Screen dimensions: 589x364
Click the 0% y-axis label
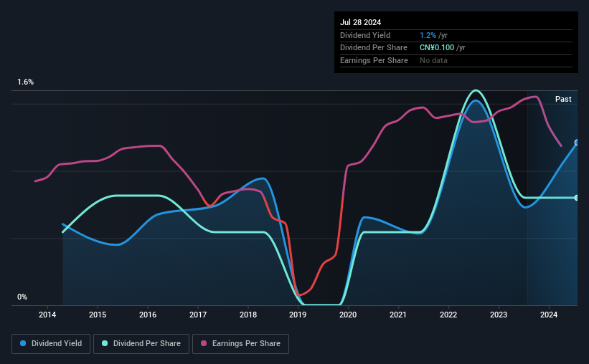pos(22,297)
